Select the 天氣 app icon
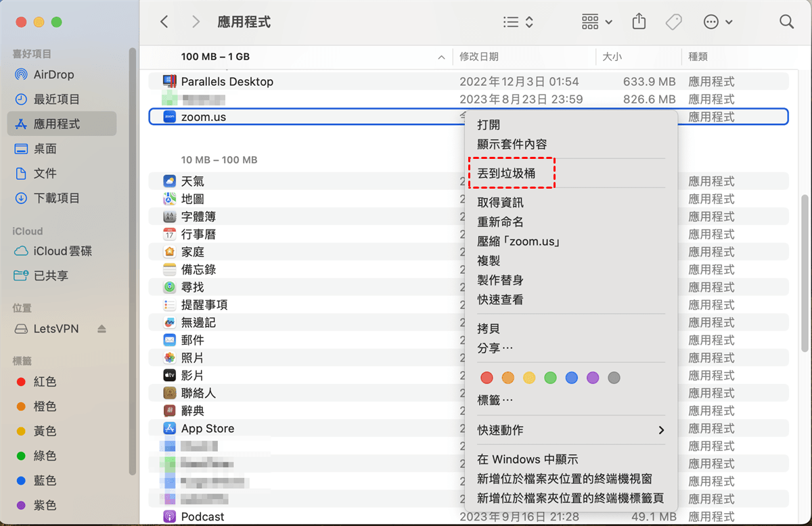This screenshot has width=812, height=526. 169,181
